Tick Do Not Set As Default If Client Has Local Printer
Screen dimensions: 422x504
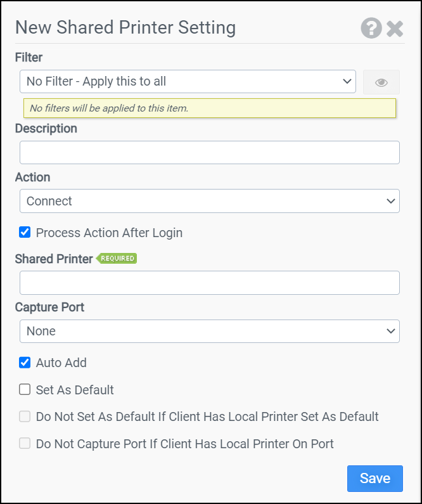[25, 417]
